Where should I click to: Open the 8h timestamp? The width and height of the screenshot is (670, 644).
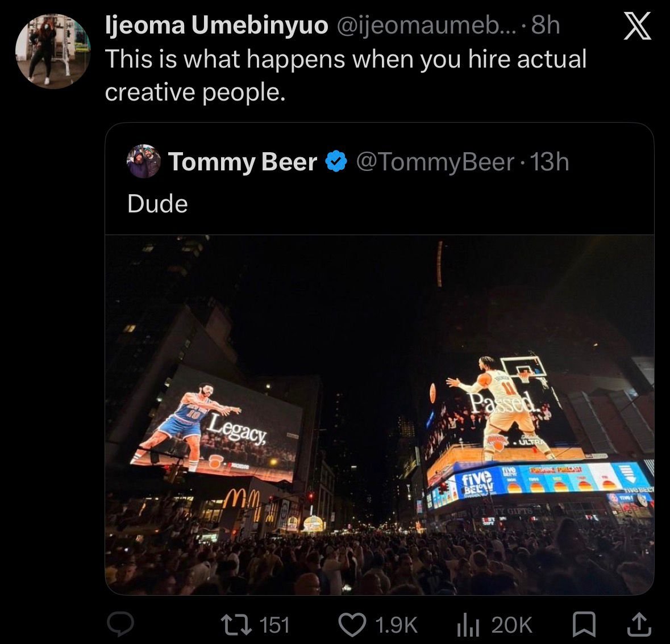545,25
